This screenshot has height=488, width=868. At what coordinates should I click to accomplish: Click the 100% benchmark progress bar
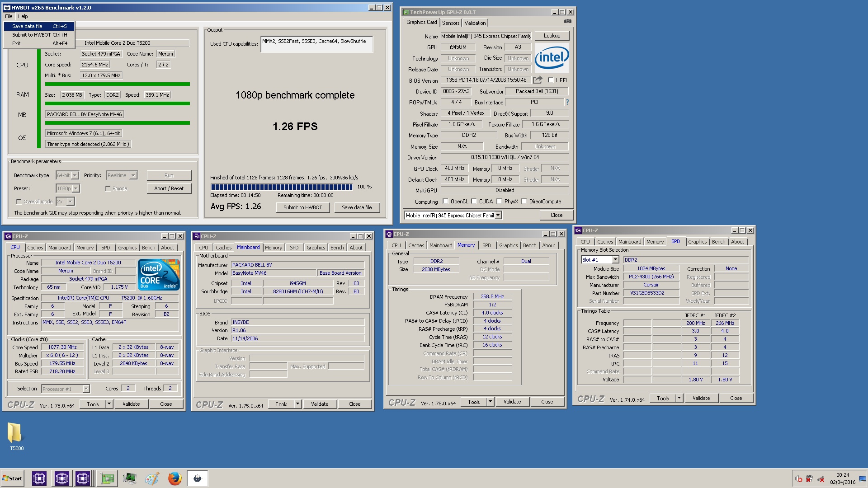[281, 187]
